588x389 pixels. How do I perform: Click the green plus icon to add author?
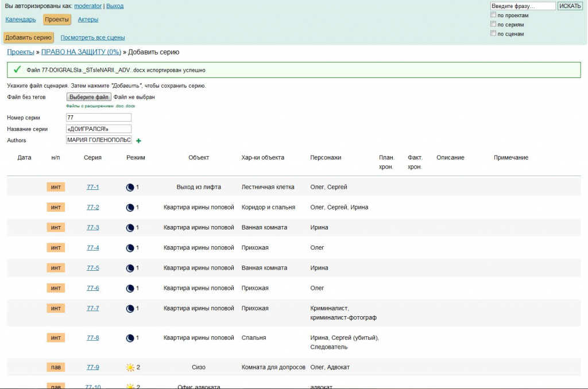tap(139, 141)
